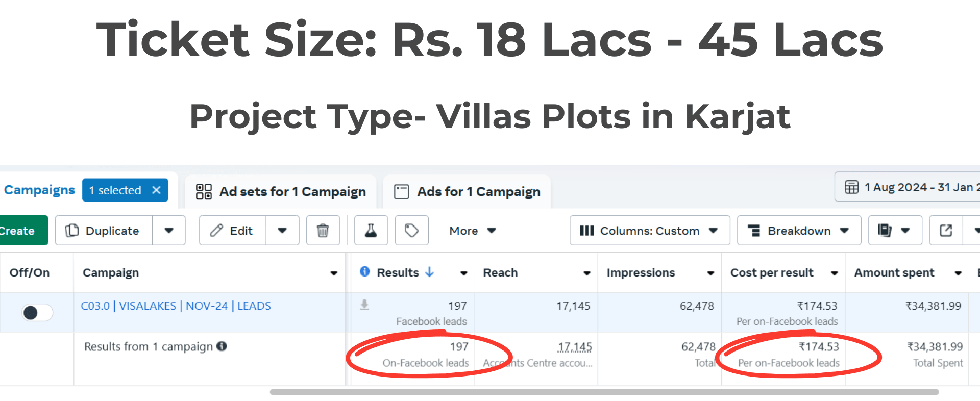980x401 pixels.
Task: Expand the Duplicate dropdown arrow
Action: point(169,231)
